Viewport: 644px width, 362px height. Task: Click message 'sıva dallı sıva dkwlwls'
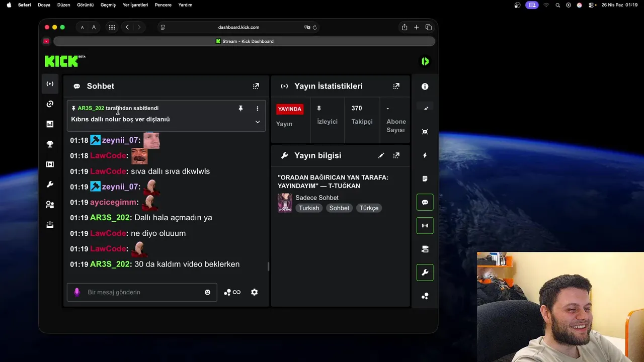[x=170, y=171]
